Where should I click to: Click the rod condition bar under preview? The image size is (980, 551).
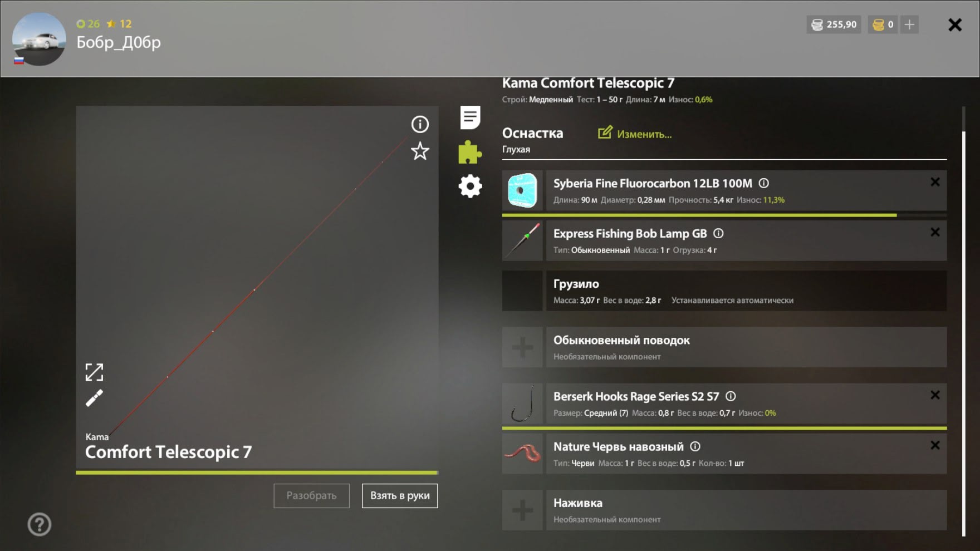click(257, 473)
